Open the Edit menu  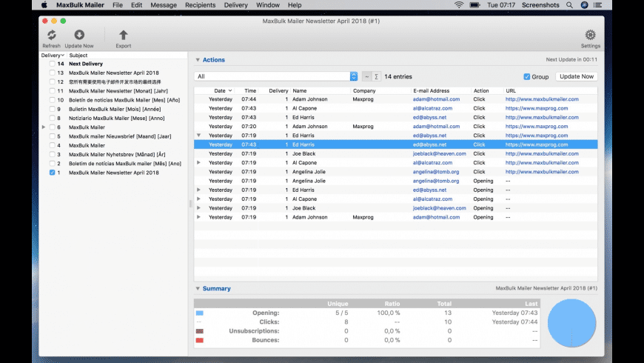pyautogui.click(x=136, y=5)
